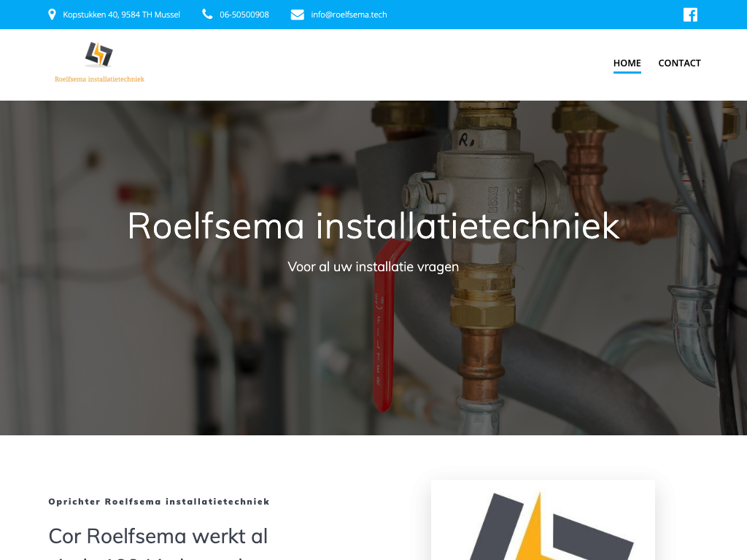The image size is (747, 560).
Task: Click the address Kopstukken 40, 9584 TH Mussel
Action: [x=122, y=15]
